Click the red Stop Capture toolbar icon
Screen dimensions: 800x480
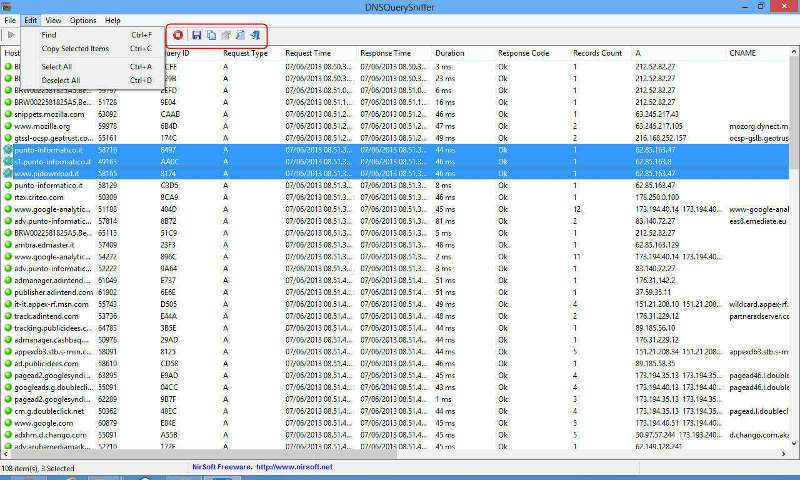tap(178, 35)
